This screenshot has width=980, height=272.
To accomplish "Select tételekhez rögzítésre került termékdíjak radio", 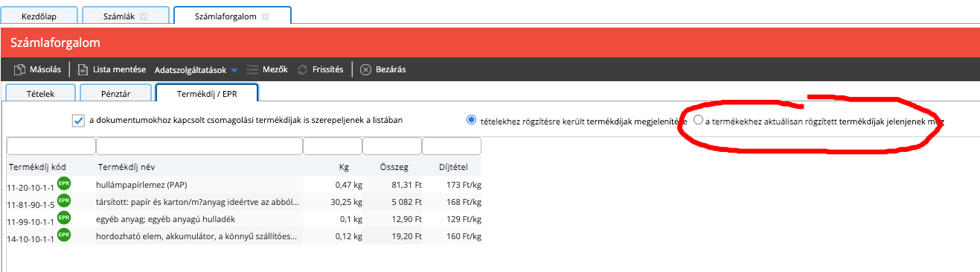I will [x=471, y=119].
